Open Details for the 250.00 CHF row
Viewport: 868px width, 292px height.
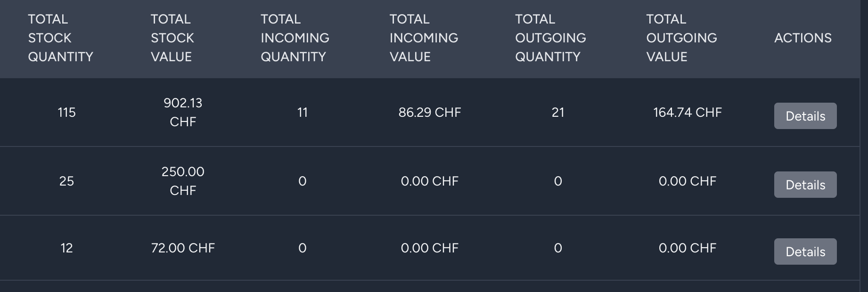pos(805,185)
